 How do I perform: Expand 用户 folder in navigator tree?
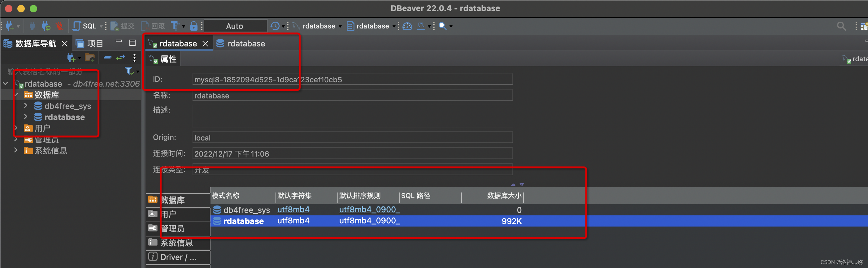click(x=16, y=128)
